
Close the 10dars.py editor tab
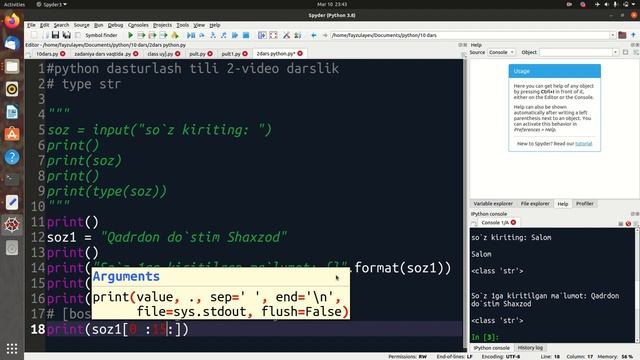point(62,53)
